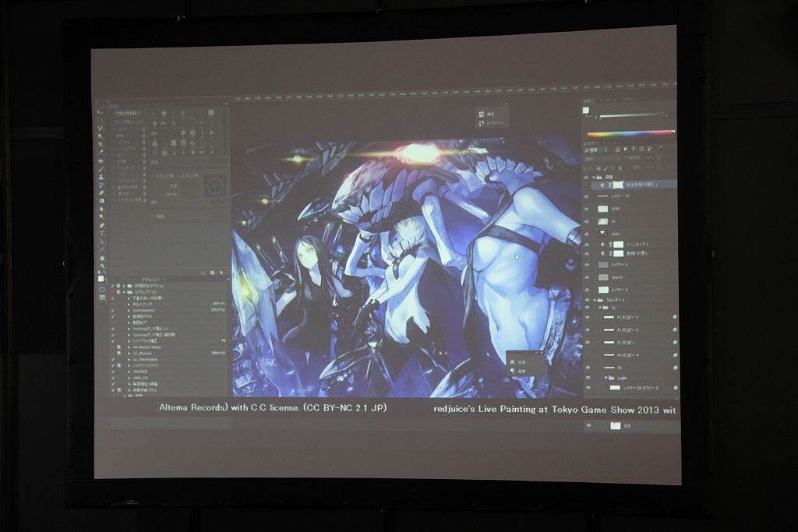Select the Clone Stamp tool
Viewport: 798px width, 532px height.
click(x=101, y=177)
